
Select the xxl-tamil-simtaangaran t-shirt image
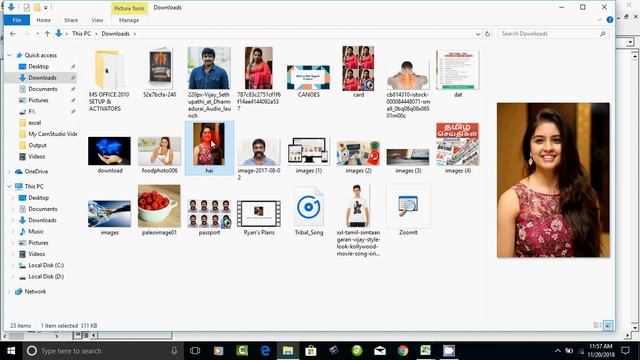[x=358, y=220]
